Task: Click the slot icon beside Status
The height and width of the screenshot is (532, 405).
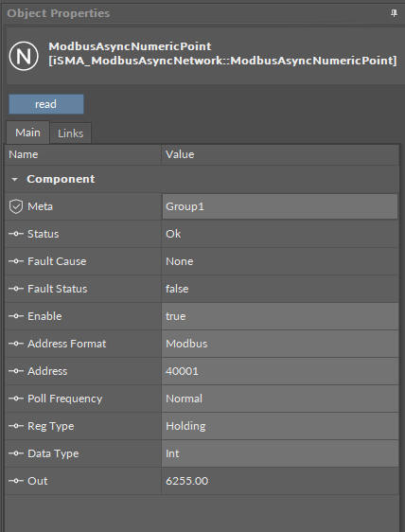Action: [16, 234]
